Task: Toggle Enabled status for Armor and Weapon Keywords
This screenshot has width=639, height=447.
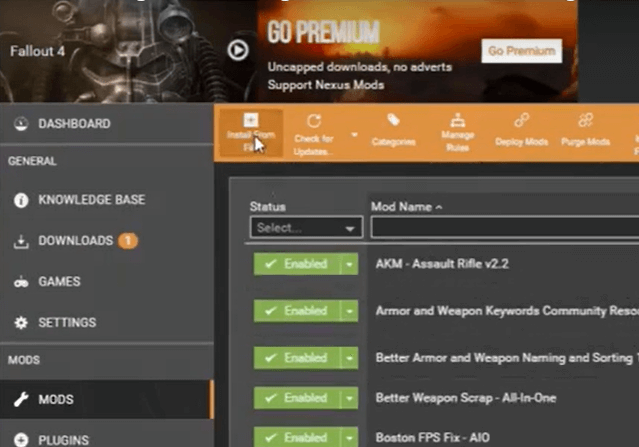Action: [297, 311]
